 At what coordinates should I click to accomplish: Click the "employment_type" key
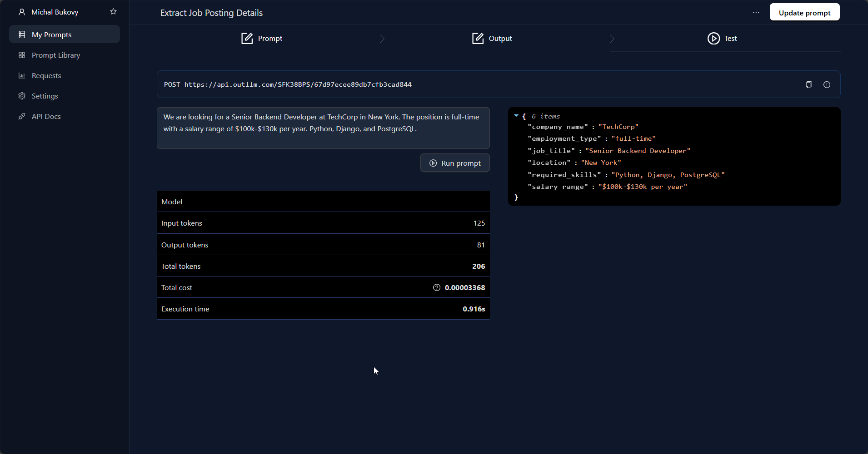pyautogui.click(x=564, y=138)
